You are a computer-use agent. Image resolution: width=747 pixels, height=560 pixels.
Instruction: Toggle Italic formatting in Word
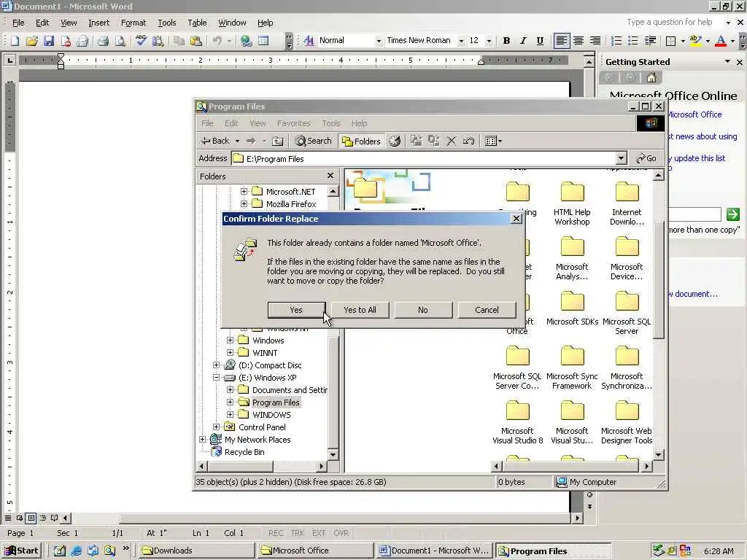[523, 41]
